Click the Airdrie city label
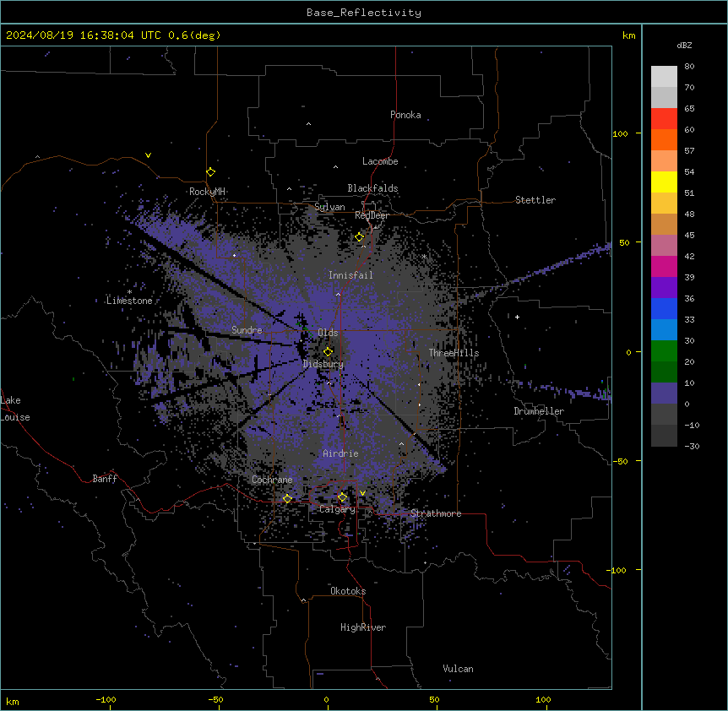 341,453
